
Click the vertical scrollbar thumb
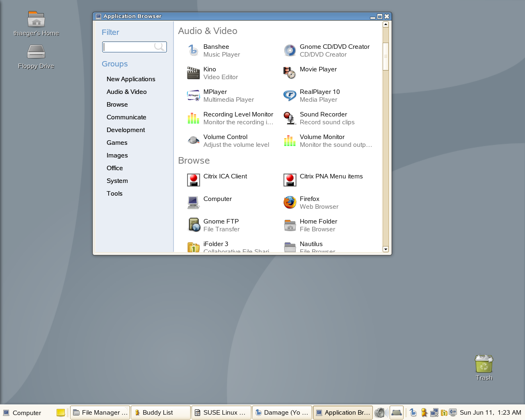coord(386,56)
